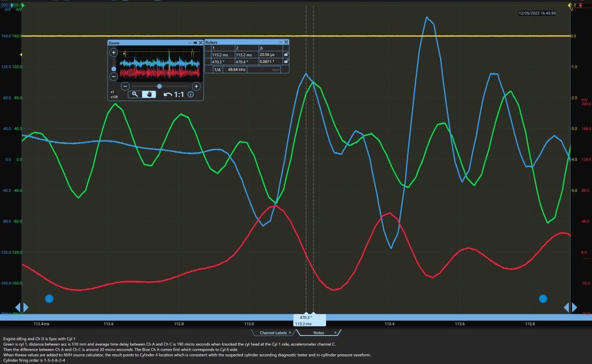This screenshot has width=592, height=364.
Task: Click the note line starting 'Green is cyl 1'
Action: [x=169, y=344]
